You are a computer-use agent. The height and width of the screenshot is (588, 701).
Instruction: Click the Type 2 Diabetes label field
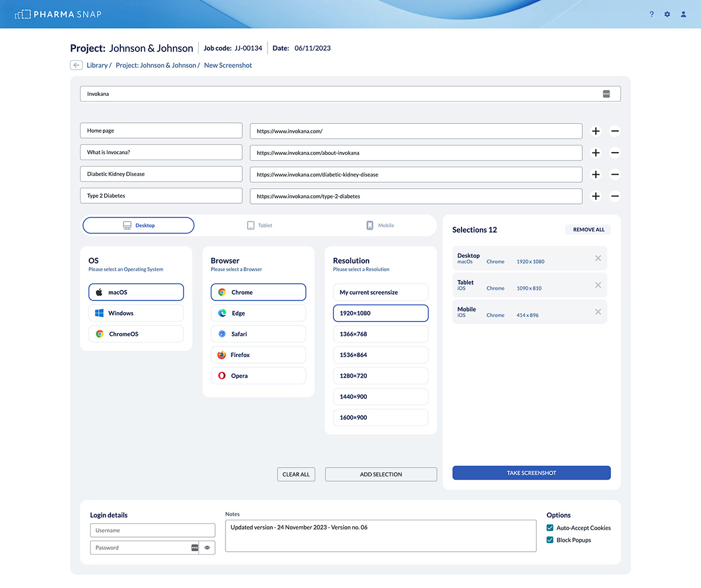pyautogui.click(x=161, y=196)
